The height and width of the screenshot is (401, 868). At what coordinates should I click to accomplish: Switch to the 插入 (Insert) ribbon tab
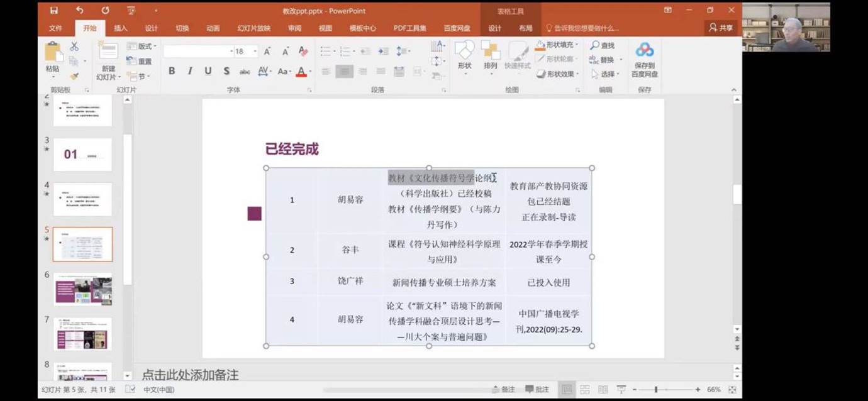pyautogui.click(x=120, y=28)
